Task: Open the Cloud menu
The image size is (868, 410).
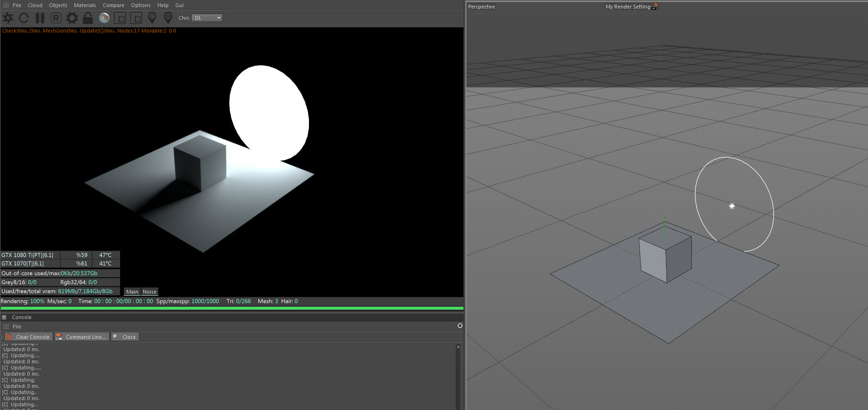Action: pyautogui.click(x=35, y=5)
